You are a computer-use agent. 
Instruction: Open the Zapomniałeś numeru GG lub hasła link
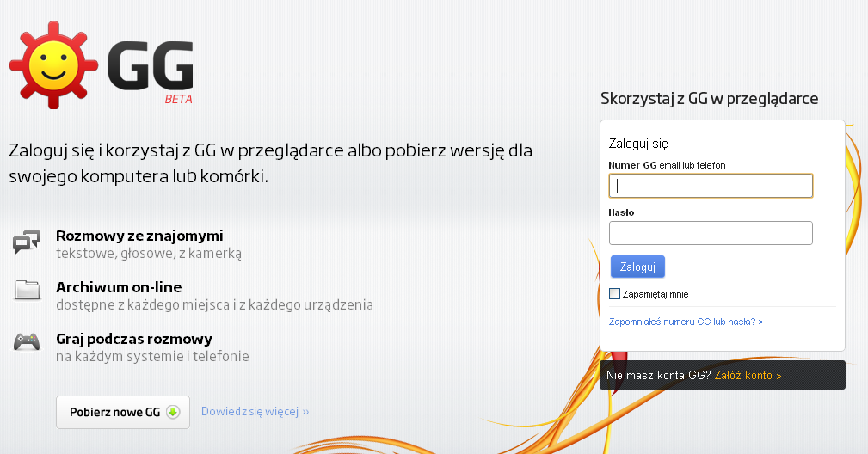pos(686,322)
